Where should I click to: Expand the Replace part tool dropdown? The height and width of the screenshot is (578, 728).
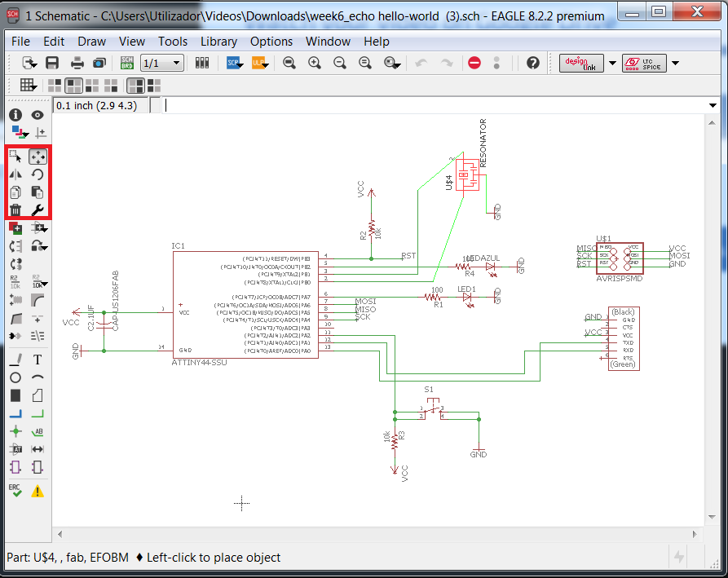click(x=45, y=249)
